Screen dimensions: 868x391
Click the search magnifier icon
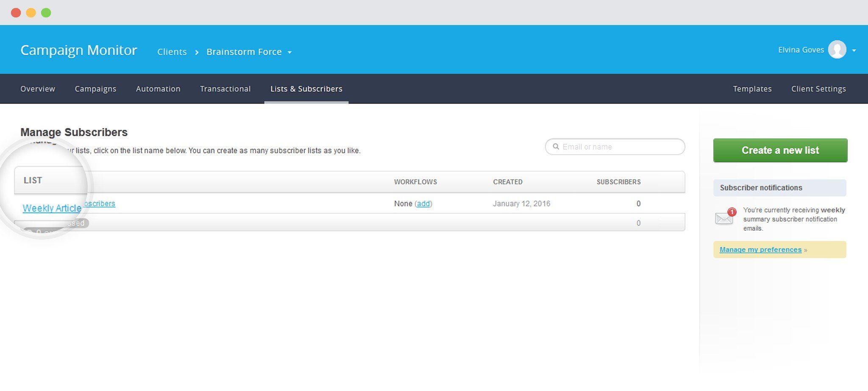[x=556, y=147]
